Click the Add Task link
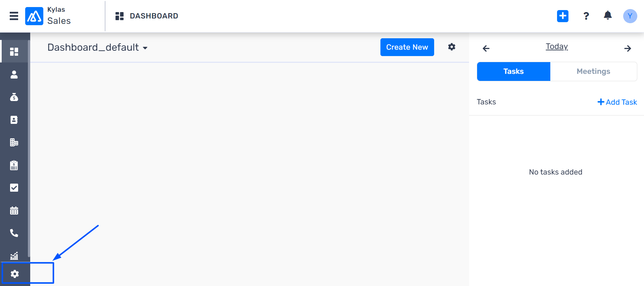The image size is (644, 286). (617, 102)
